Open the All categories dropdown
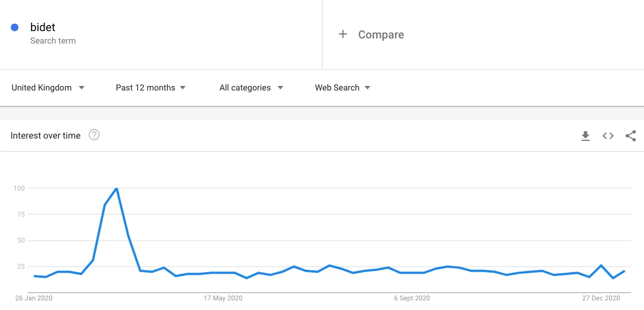The image size is (644, 310). point(251,88)
